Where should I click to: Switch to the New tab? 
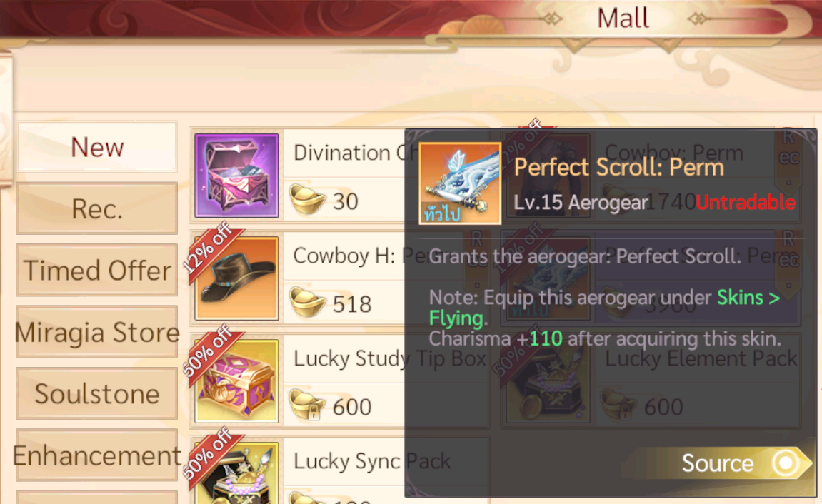[x=97, y=147]
